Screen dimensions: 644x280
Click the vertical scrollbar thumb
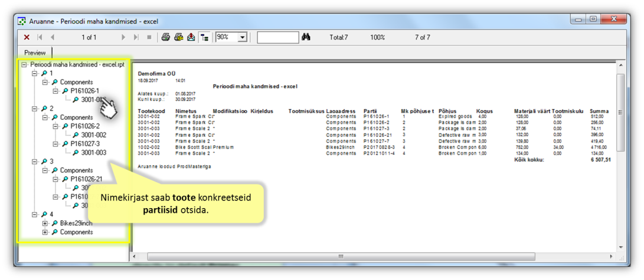pyautogui.click(x=621, y=113)
